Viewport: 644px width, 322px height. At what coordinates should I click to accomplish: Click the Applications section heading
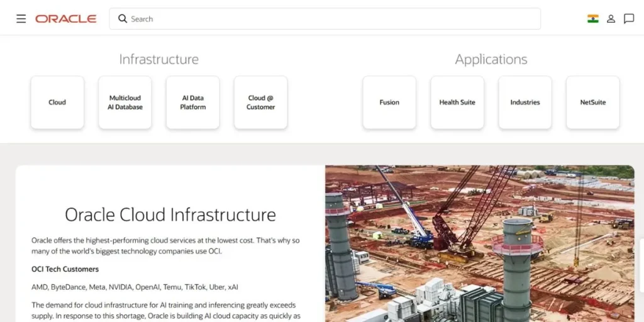pyautogui.click(x=491, y=60)
